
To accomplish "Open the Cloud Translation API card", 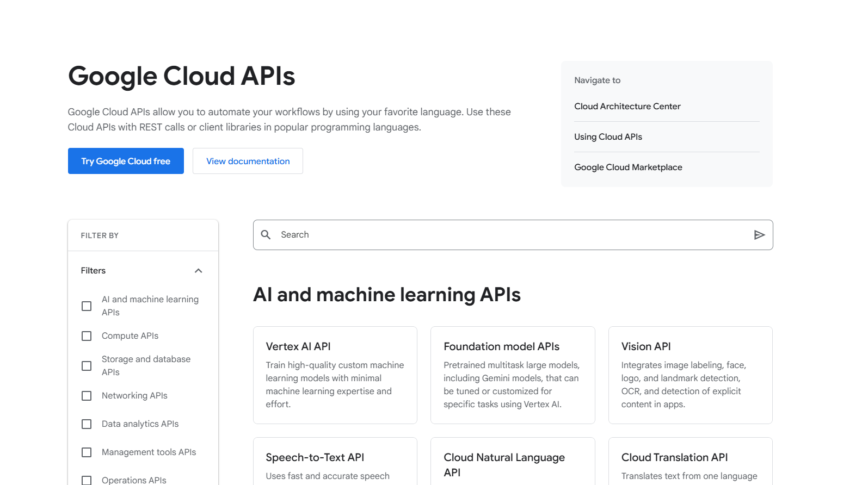I will [x=691, y=461].
